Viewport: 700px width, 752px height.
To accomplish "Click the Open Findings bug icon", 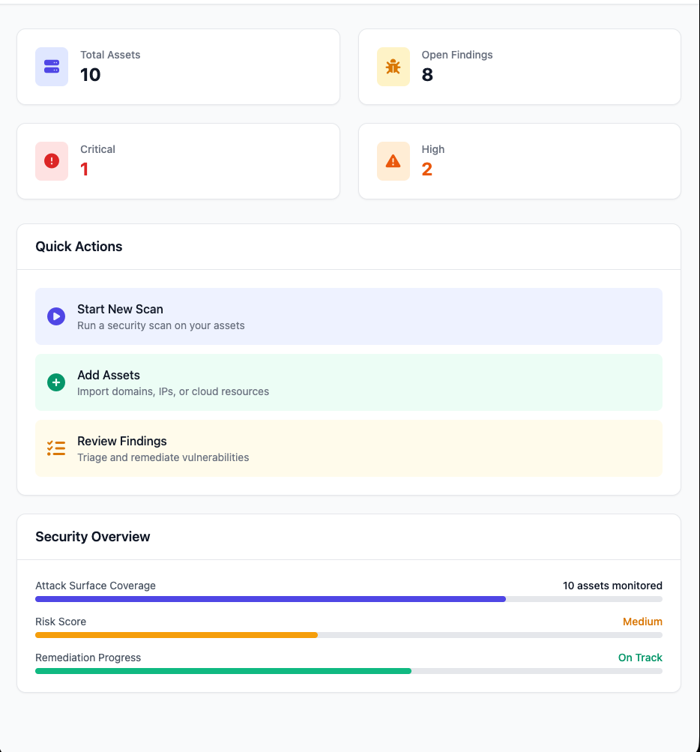I will pyautogui.click(x=393, y=67).
